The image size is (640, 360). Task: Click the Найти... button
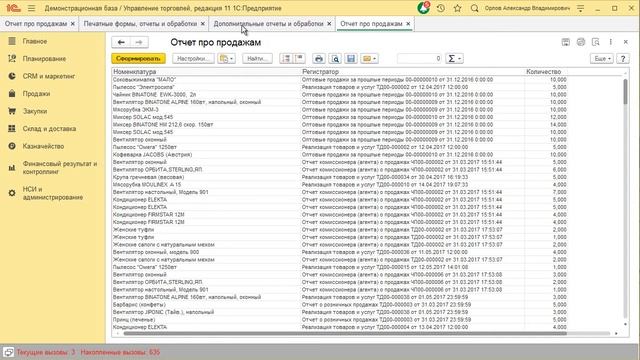(x=257, y=59)
